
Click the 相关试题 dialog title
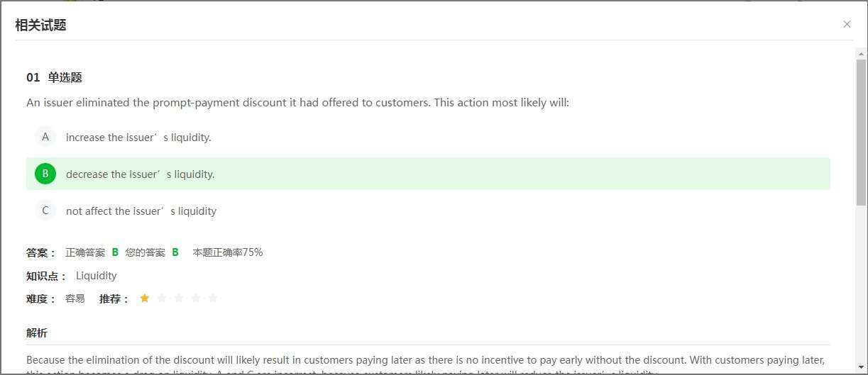pos(40,25)
